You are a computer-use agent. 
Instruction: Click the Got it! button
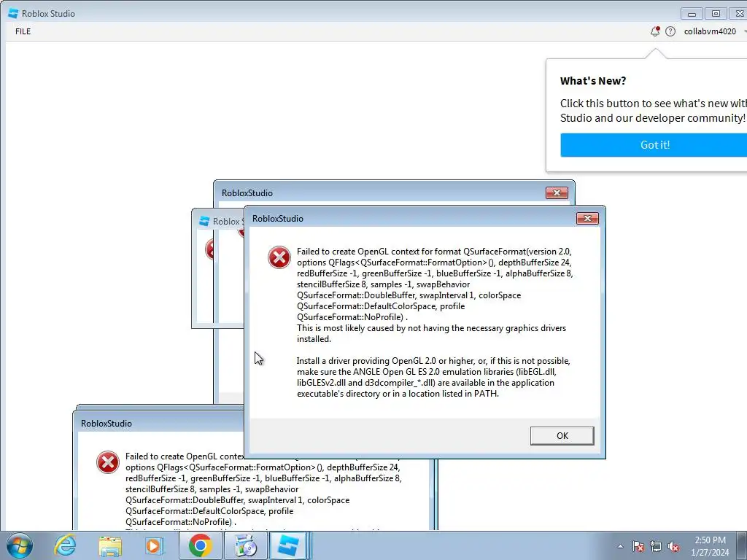(654, 145)
